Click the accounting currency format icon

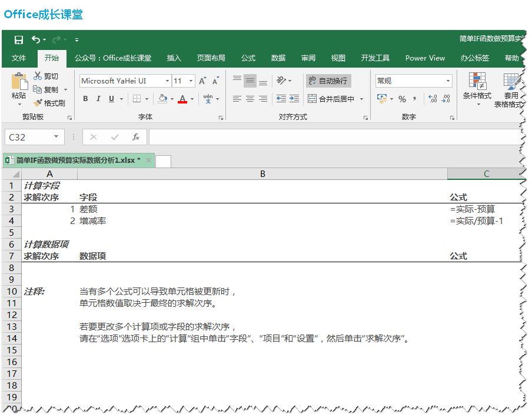(382, 99)
